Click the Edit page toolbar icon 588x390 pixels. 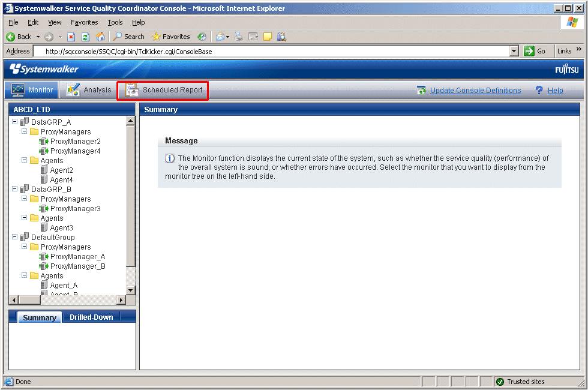pos(253,37)
